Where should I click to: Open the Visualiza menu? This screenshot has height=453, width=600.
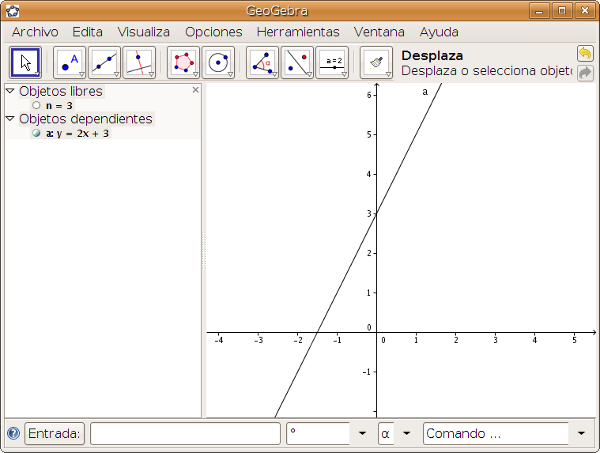[143, 32]
